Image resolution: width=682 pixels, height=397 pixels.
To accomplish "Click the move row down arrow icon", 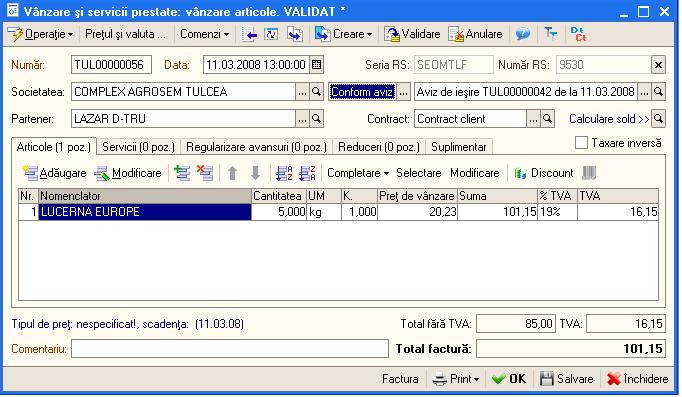I will coord(256,173).
